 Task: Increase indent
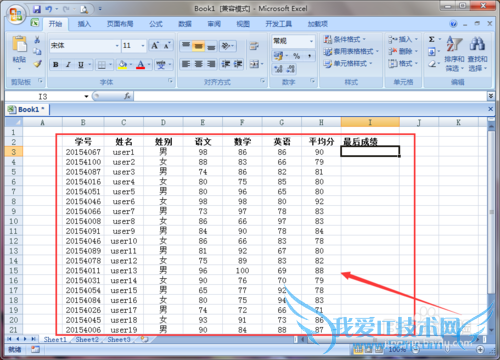pyautogui.click(x=238, y=64)
